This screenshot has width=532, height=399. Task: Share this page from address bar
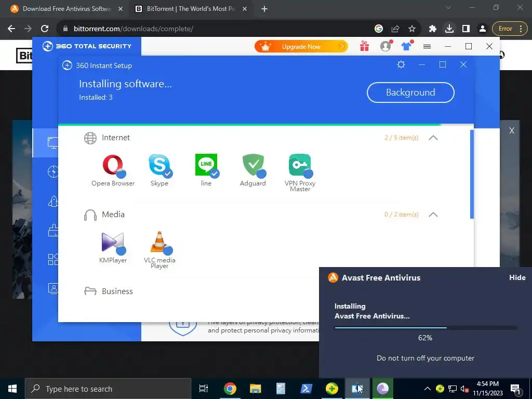click(x=395, y=29)
